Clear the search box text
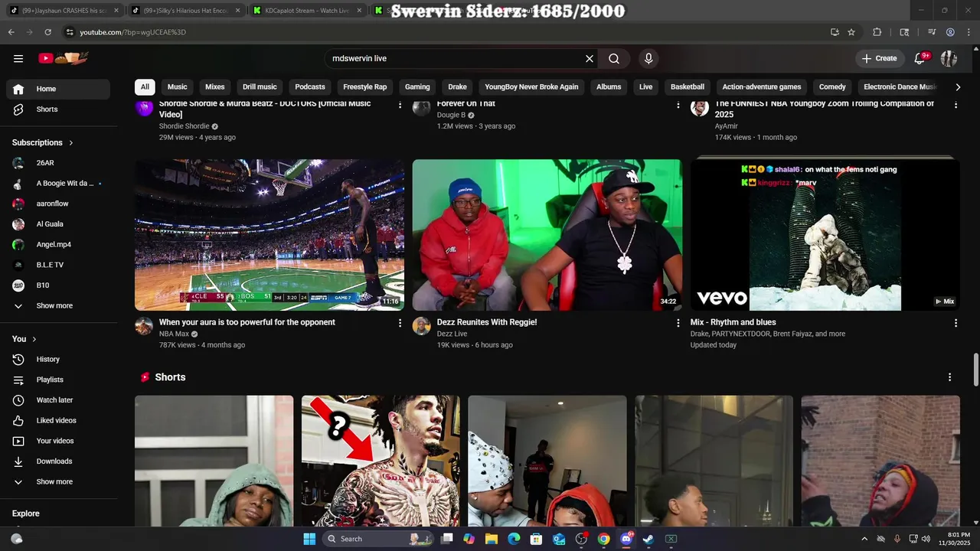Screen dimensions: 980x551 [590, 58]
